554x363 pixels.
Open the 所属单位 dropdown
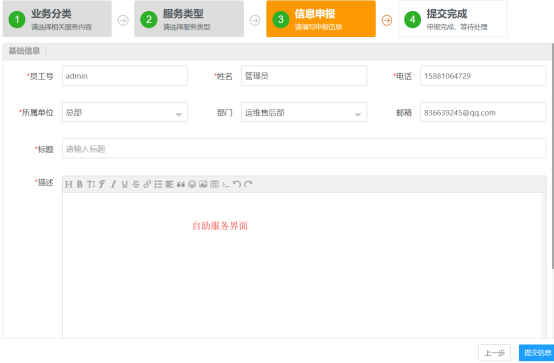(x=125, y=112)
